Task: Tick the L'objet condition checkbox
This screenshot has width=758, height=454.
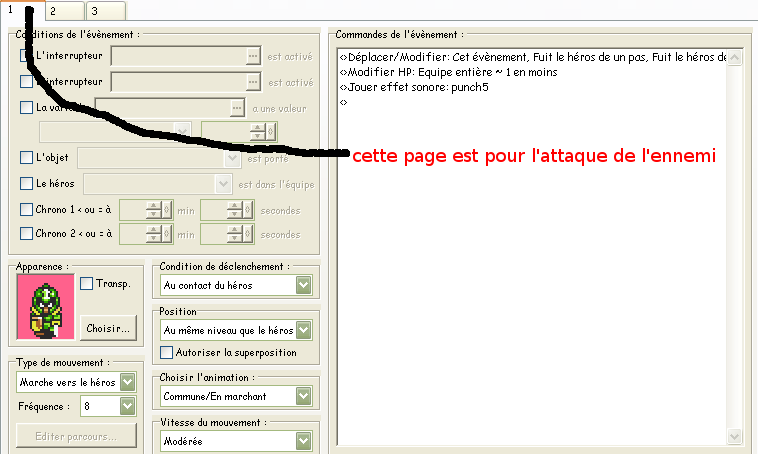Action: (26, 158)
